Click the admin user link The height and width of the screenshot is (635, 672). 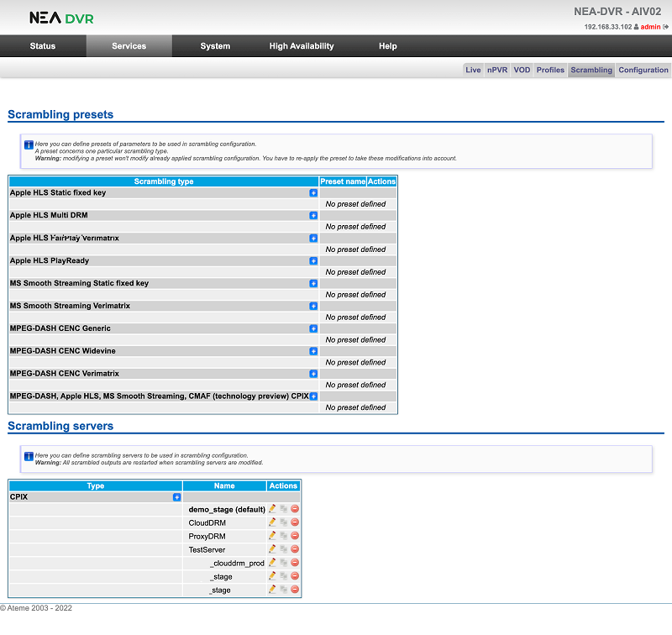[x=650, y=27]
